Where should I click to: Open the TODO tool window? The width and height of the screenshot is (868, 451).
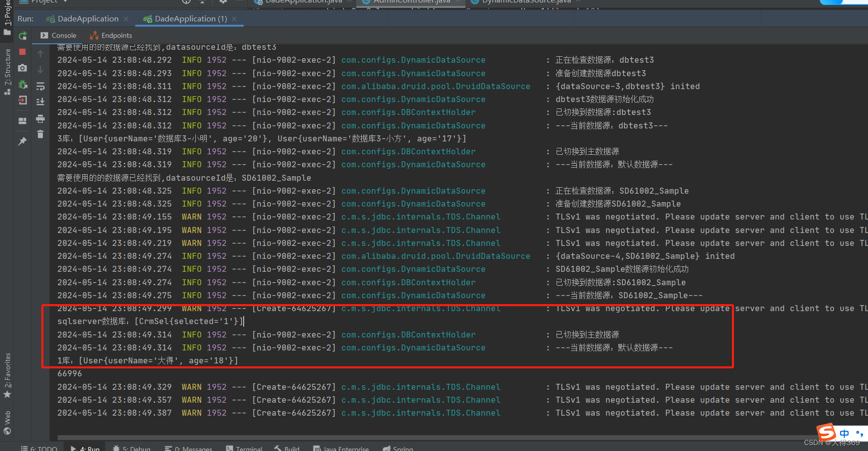click(x=39, y=449)
